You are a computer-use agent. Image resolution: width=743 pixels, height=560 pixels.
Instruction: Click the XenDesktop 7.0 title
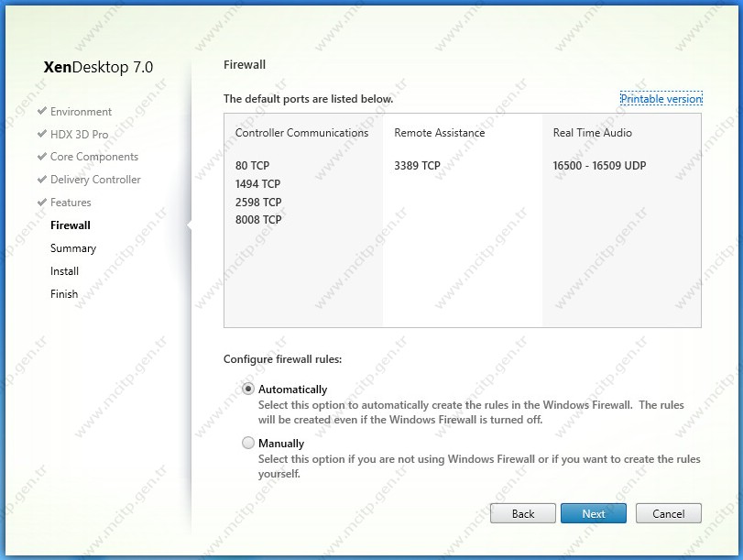(x=98, y=67)
